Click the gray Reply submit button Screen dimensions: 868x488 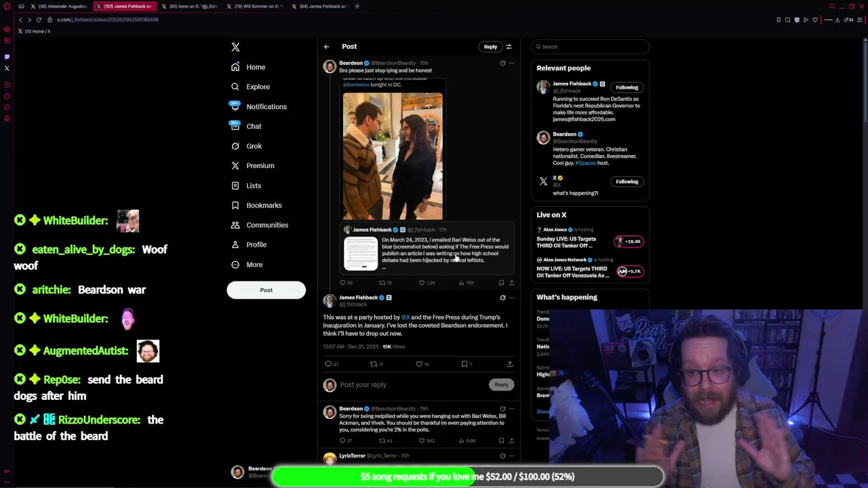501,384
